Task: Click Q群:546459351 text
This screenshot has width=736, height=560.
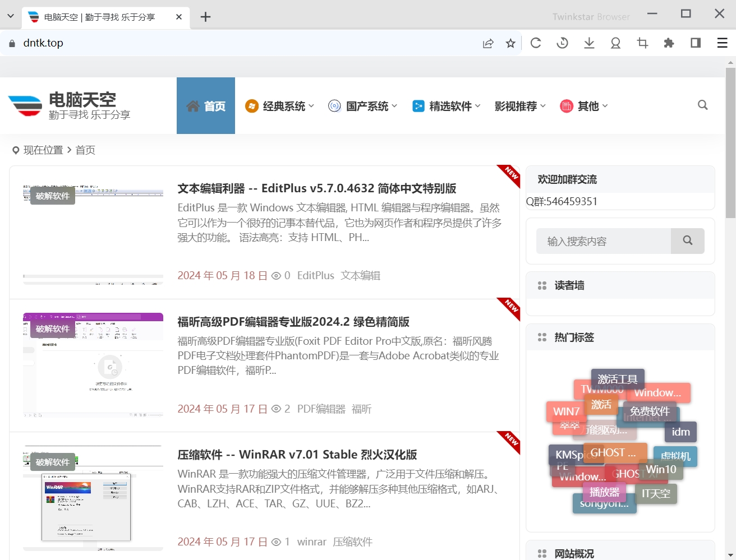Action: [x=562, y=201]
